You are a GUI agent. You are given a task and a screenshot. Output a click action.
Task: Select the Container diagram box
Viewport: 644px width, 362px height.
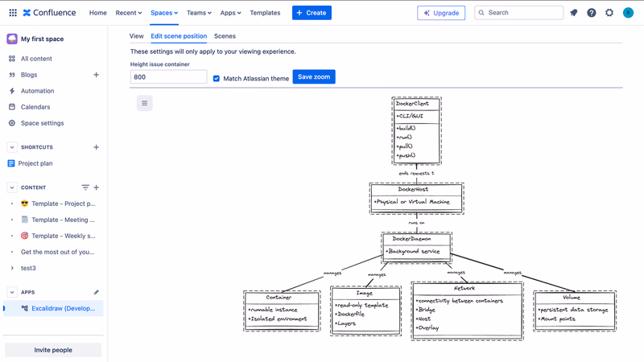[282, 311]
